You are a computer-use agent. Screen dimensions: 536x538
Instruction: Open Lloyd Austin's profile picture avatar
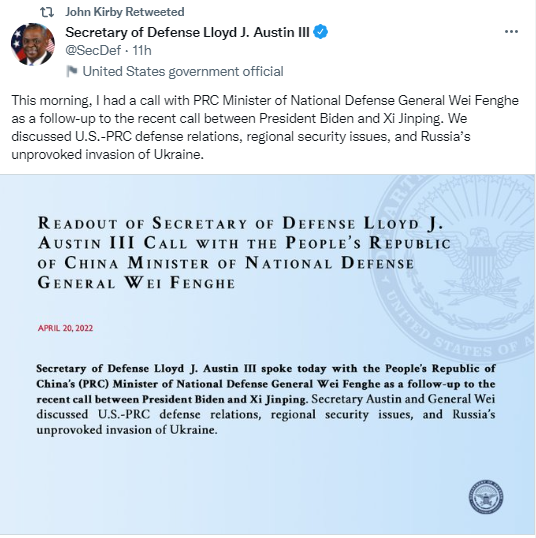pyautogui.click(x=33, y=44)
